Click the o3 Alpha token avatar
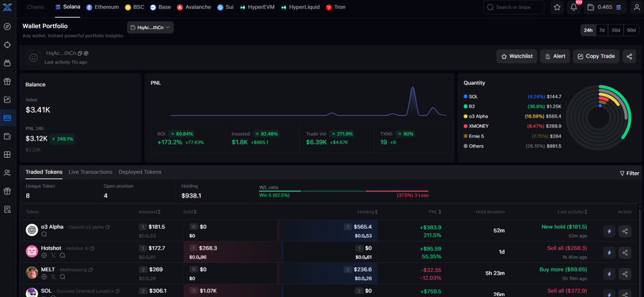The height and width of the screenshot is (297, 644). coord(32,230)
